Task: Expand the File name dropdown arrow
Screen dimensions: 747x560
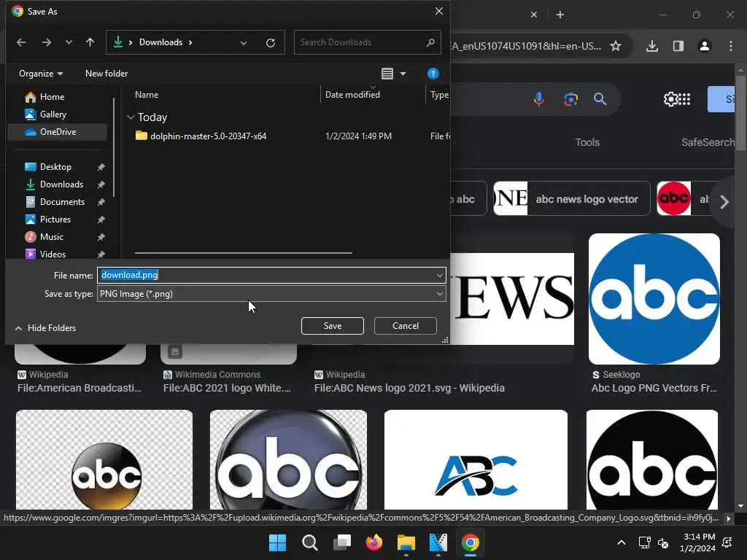Action: pos(439,275)
